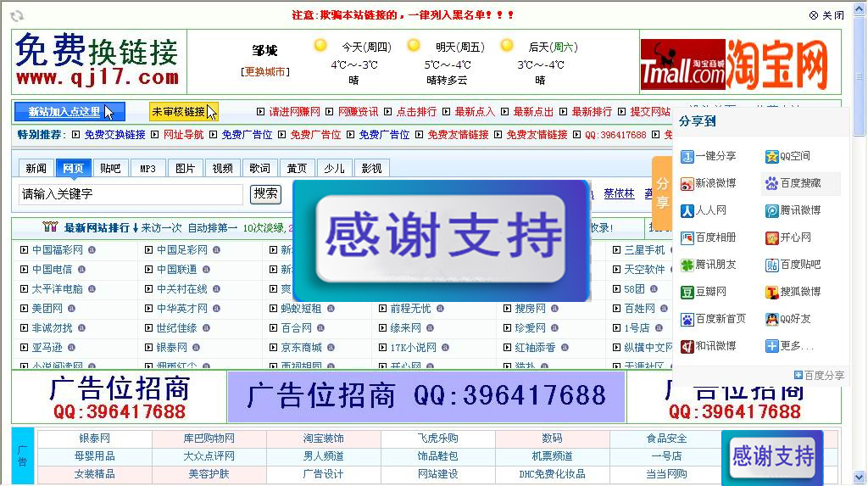Switch to the 黄页 search tab
Image resolution: width=868 pixels, height=486 pixels.
(297, 169)
